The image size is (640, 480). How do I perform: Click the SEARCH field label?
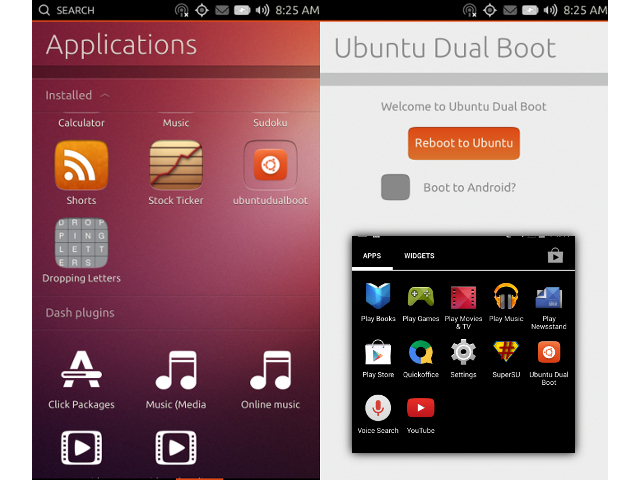click(75, 10)
